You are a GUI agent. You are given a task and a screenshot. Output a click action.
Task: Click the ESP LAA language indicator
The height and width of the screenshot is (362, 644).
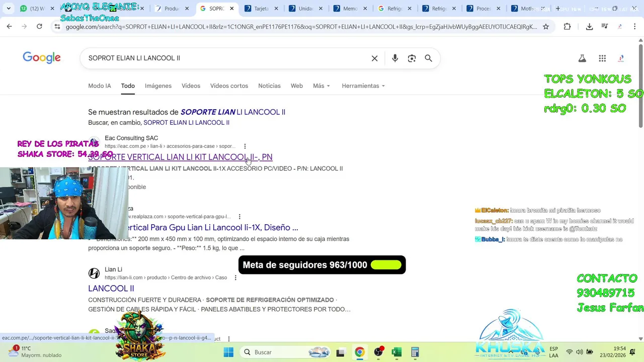point(553,352)
